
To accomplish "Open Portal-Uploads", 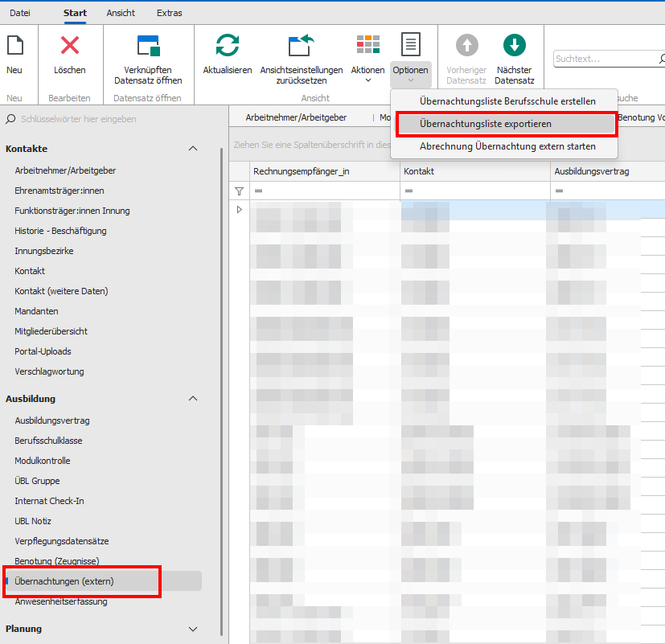I will pyautogui.click(x=43, y=351).
